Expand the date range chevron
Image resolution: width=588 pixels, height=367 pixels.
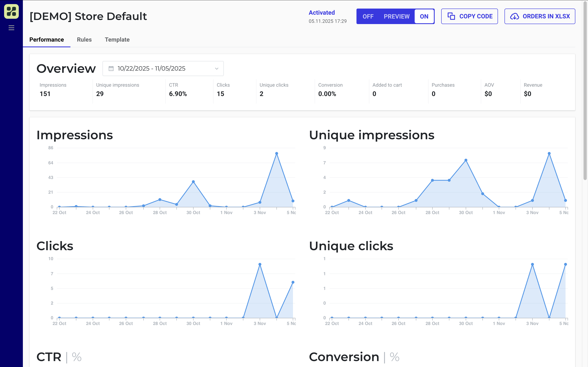(216, 69)
